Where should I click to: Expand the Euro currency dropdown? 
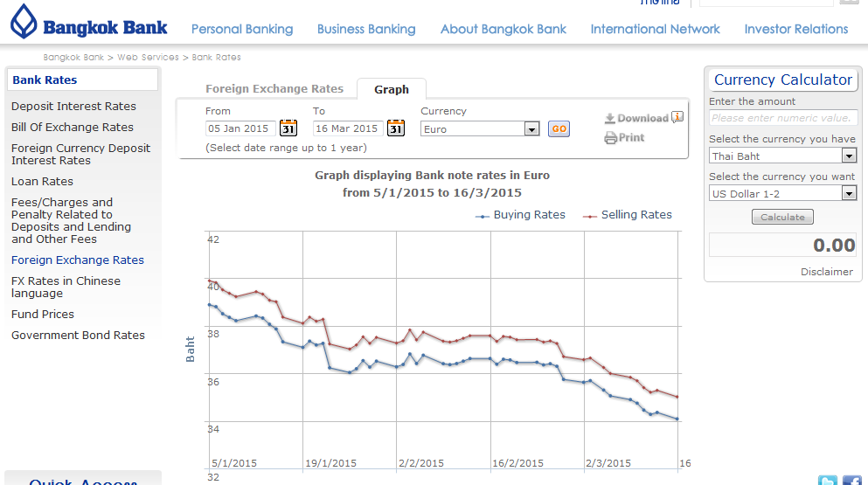point(531,129)
